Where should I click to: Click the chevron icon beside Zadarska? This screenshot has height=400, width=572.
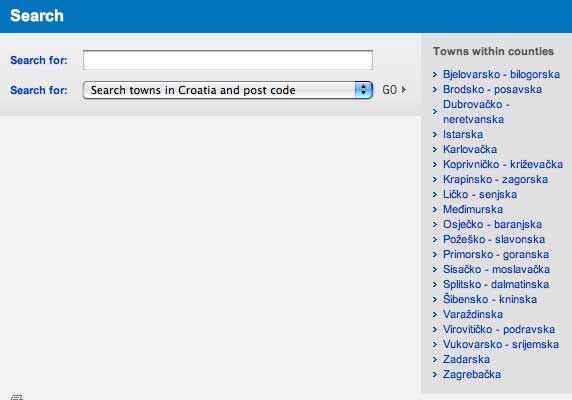(435, 359)
